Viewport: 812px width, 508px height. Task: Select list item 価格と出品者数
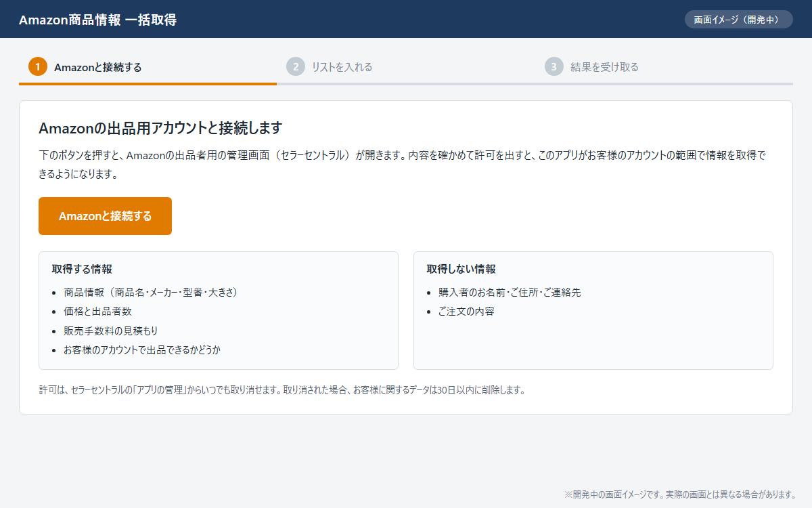click(x=97, y=312)
